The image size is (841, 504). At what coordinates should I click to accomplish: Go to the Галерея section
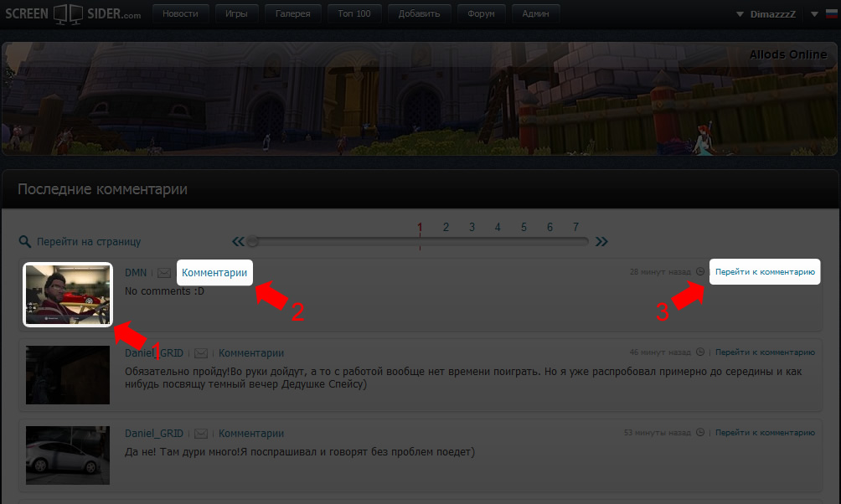point(293,13)
